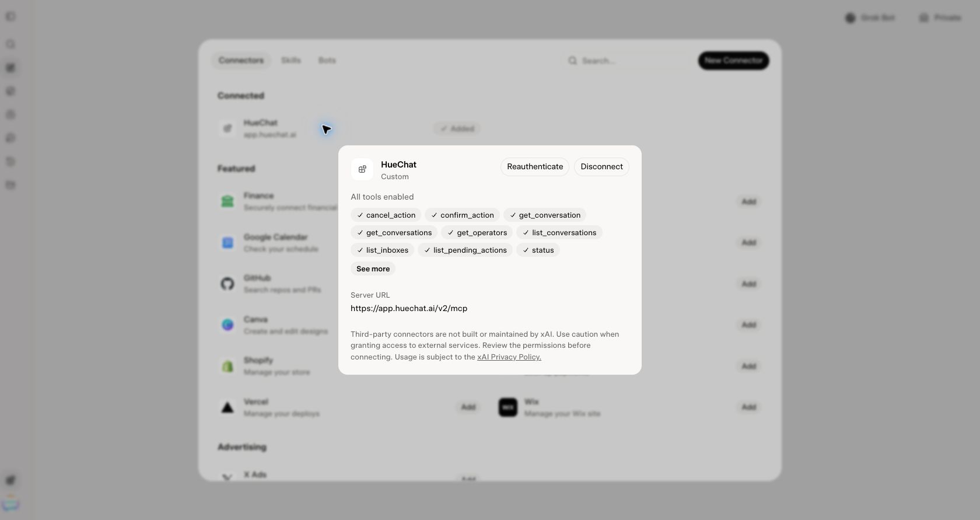Add the Wix connector
The width and height of the screenshot is (980, 520).
pyautogui.click(x=749, y=407)
